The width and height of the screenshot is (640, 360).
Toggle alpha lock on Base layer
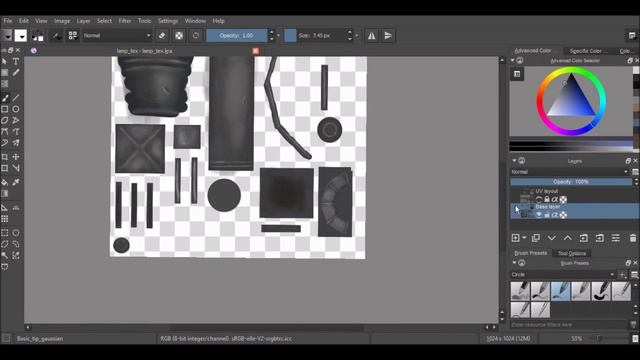[563, 215]
